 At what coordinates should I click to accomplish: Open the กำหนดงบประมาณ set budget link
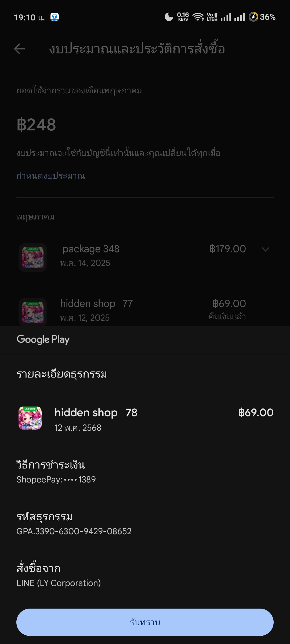click(51, 176)
